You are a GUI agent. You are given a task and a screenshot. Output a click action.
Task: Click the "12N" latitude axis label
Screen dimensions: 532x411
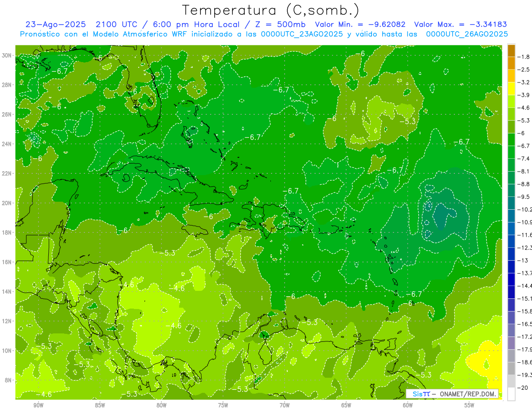pos(7,321)
